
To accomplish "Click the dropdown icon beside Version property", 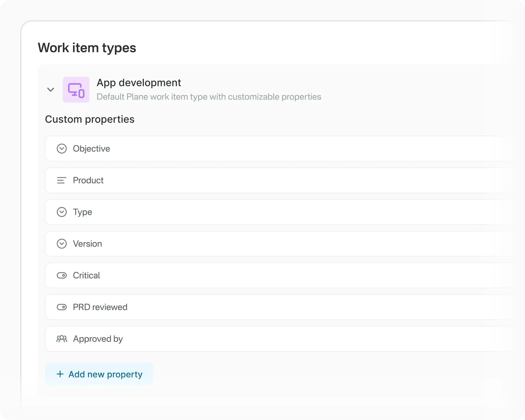I will [x=62, y=243].
